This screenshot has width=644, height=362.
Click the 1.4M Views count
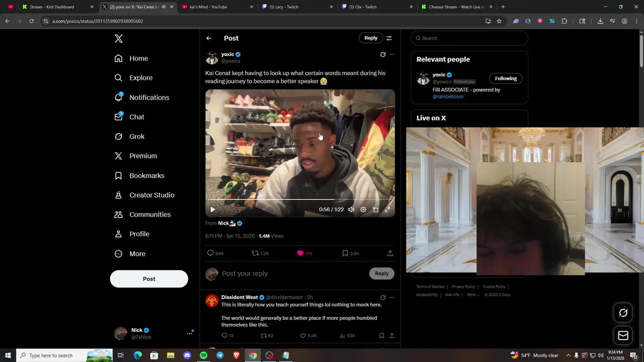[271, 236]
